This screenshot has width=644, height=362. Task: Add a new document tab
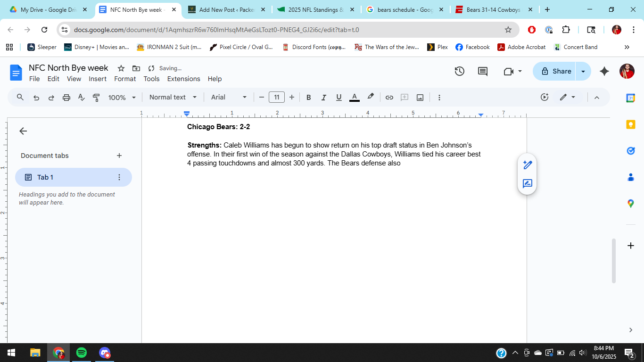(119, 156)
